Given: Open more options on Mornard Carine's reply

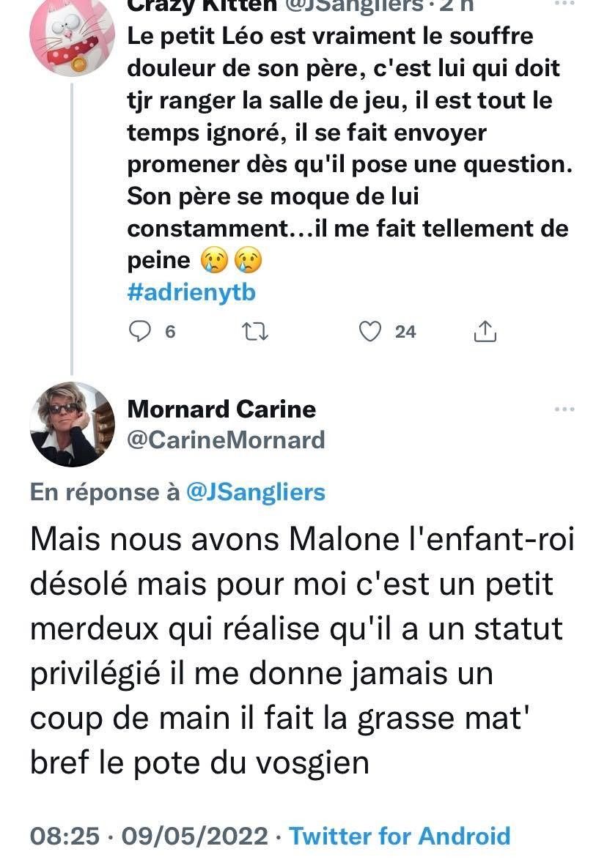Looking at the screenshot, I should tap(564, 409).
